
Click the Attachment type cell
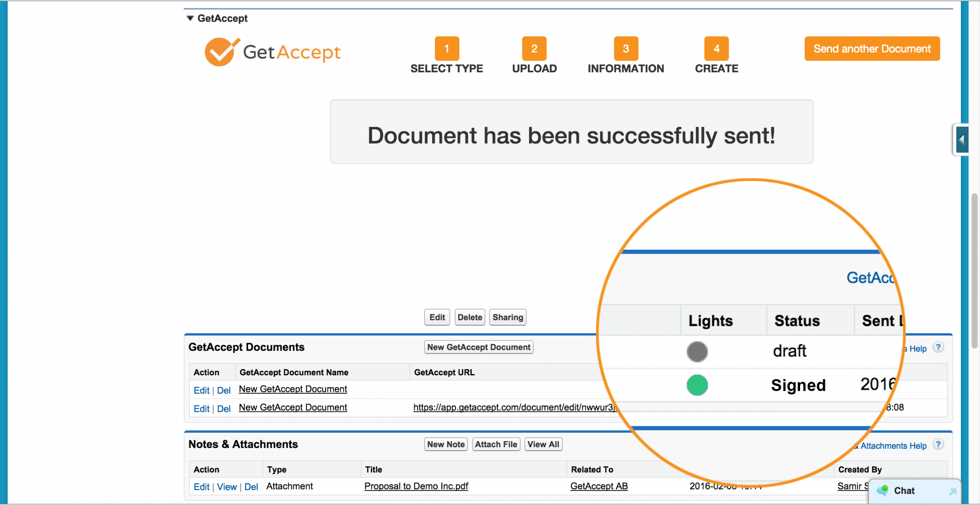289,486
